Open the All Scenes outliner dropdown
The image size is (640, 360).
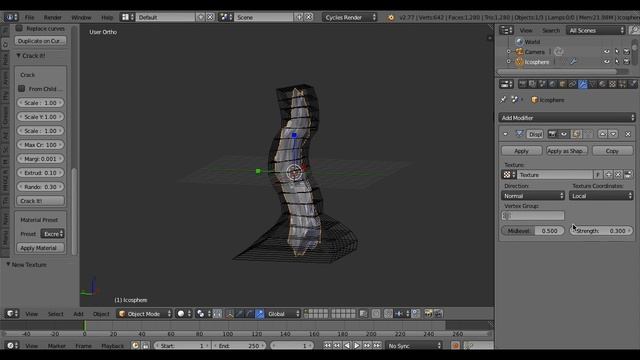(596, 30)
